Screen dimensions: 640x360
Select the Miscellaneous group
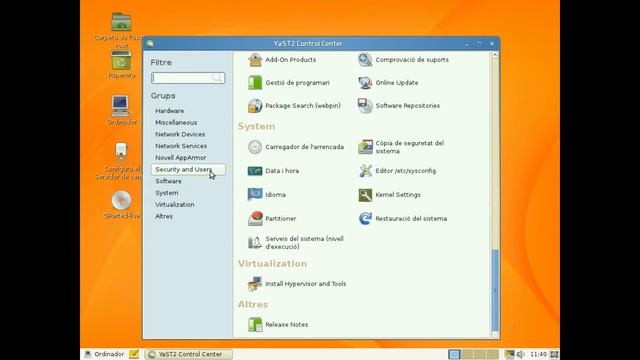point(176,122)
